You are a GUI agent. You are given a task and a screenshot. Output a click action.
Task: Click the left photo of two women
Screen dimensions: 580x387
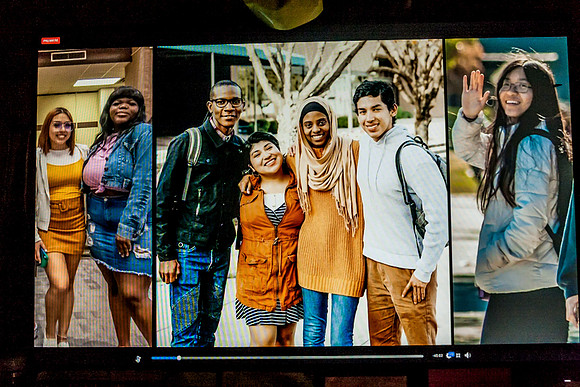94,197
